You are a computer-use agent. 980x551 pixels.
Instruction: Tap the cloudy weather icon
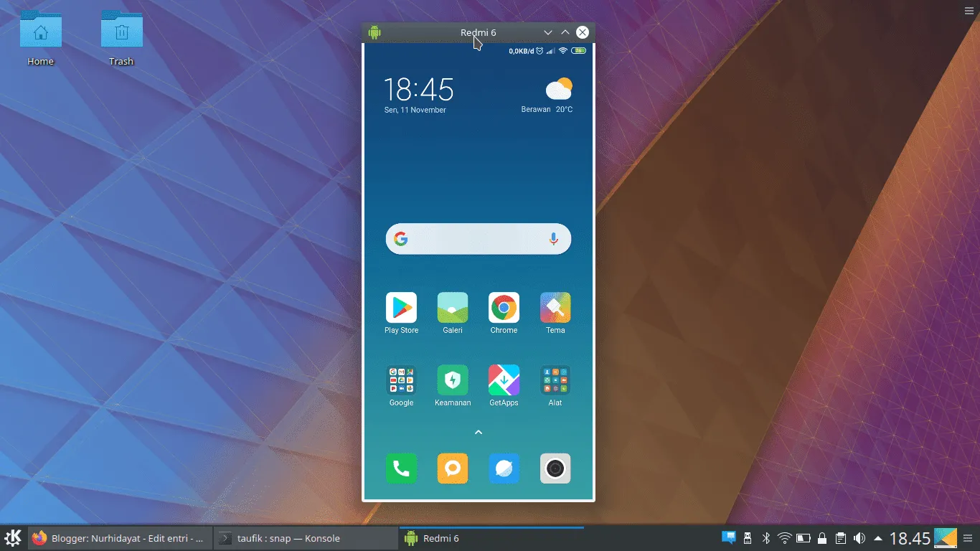559,89
